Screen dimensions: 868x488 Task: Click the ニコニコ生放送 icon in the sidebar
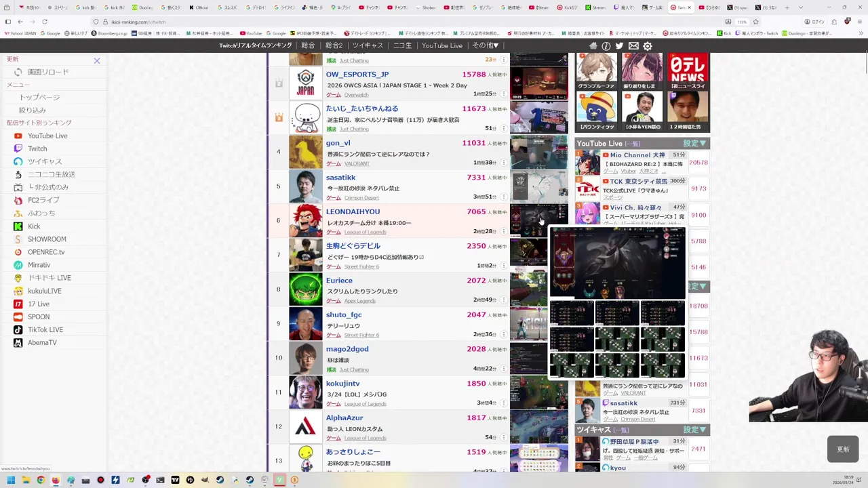pos(18,174)
